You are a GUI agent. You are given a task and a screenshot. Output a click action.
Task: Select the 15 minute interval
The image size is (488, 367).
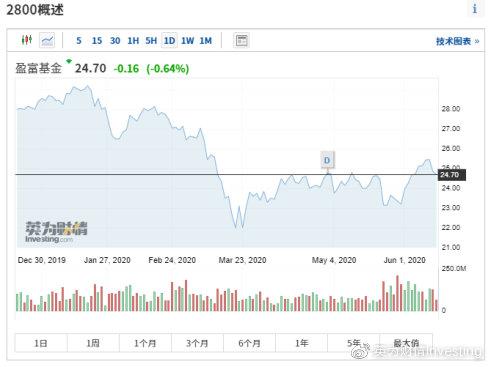click(x=97, y=41)
